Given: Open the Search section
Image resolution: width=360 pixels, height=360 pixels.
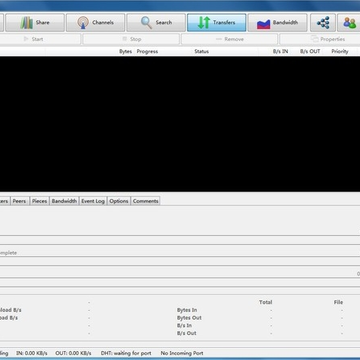Looking at the screenshot, I should pos(156,23).
